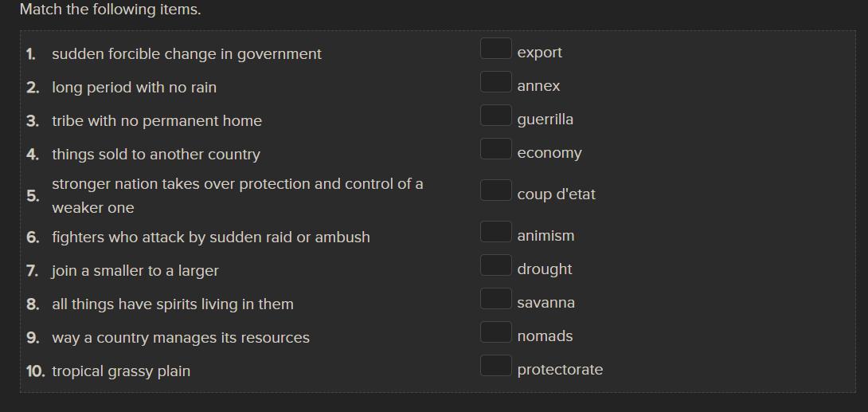
Task: Click definition 6 about fighters who ambush
Action: coord(211,237)
